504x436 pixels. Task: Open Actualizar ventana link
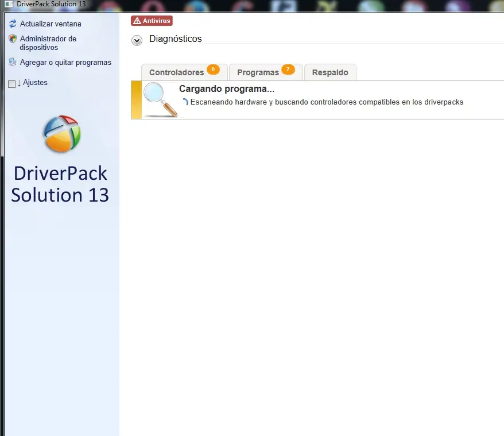pyautogui.click(x=51, y=24)
